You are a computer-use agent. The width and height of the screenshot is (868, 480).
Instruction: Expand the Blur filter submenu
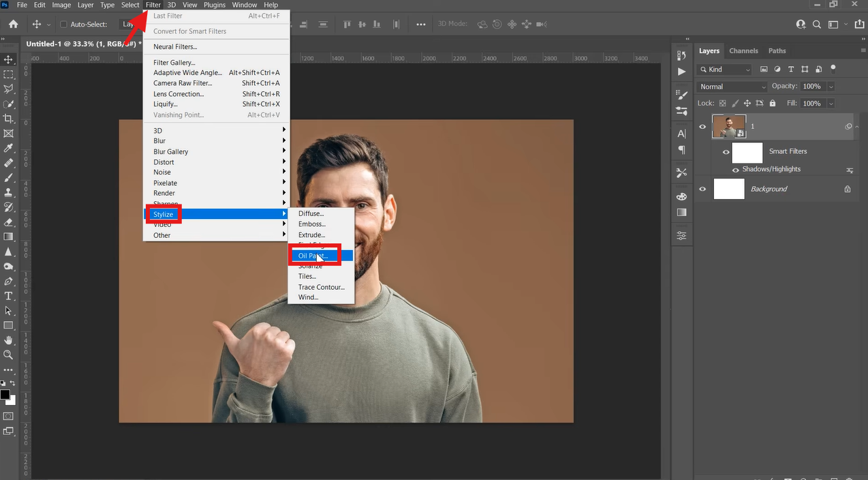[x=216, y=141]
